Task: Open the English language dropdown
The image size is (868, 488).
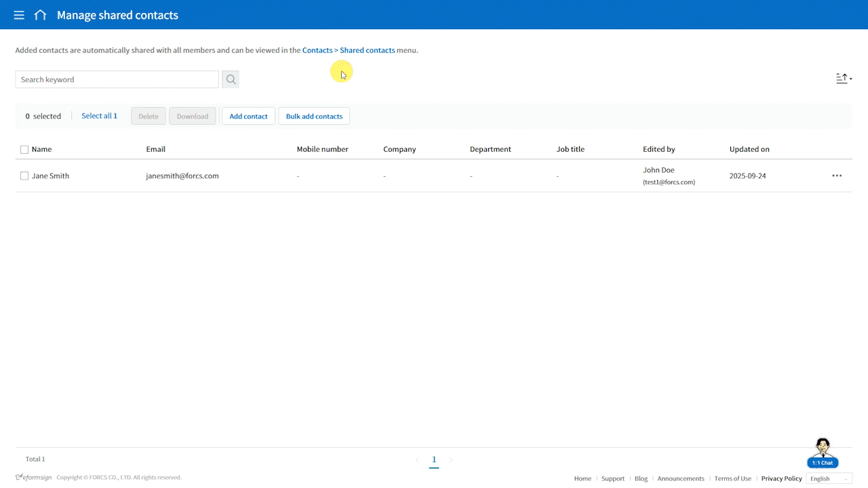Action: [829, 479]
